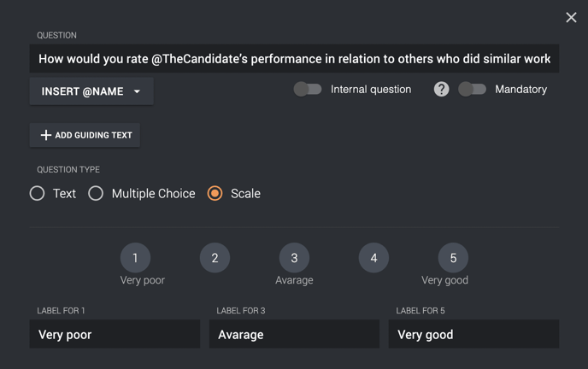Close the question editor dialog
The image size is (588, 369).
pyautogui.click(x=571, y=17)
